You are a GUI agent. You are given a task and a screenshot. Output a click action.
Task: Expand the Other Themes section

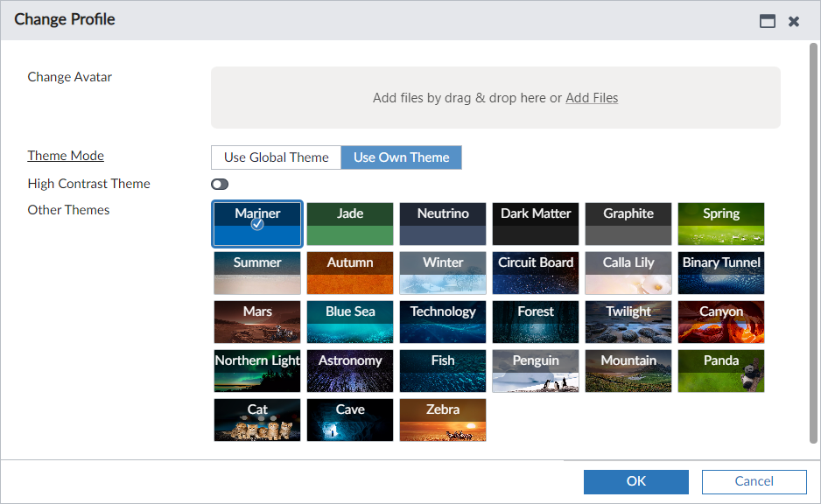[x=68, y=210]
